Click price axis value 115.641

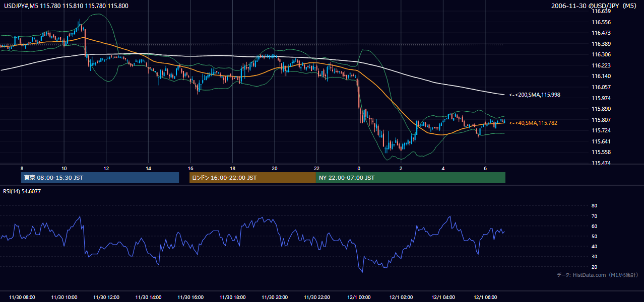click(x=601, y=141)
